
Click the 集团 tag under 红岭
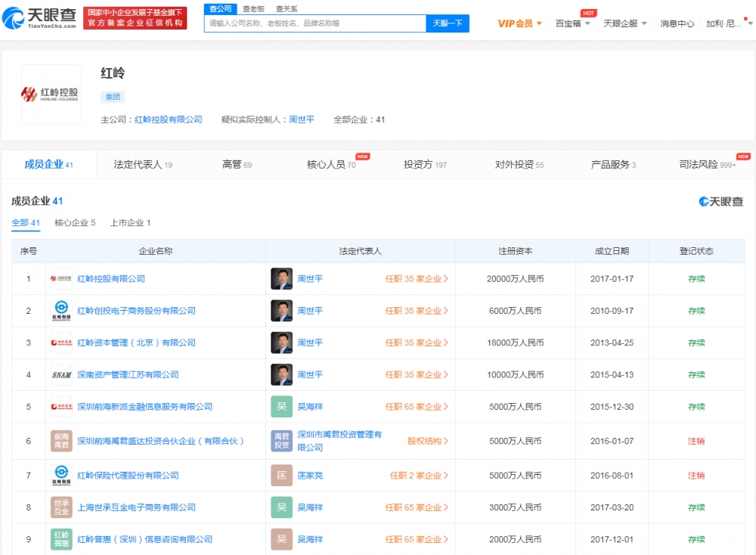[113, 97]
